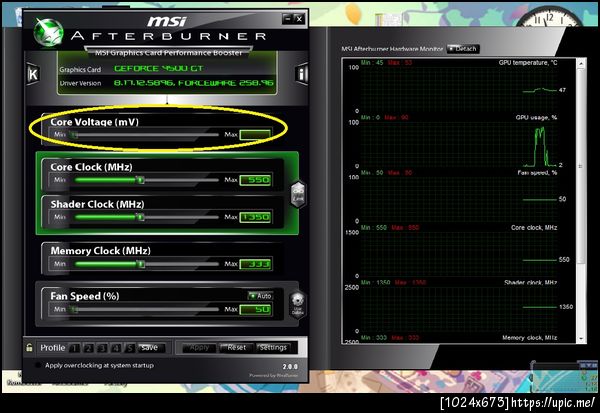
Task: Select profile slot 2
Action: (88, 348)
